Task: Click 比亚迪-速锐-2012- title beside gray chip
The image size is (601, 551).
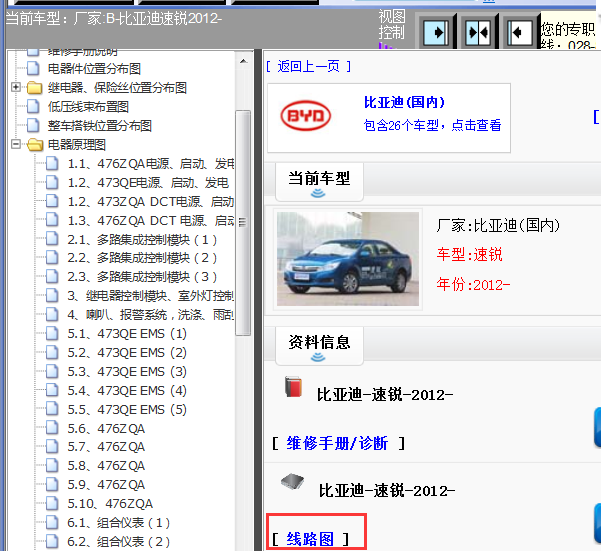Action: (x=387, y=490)
